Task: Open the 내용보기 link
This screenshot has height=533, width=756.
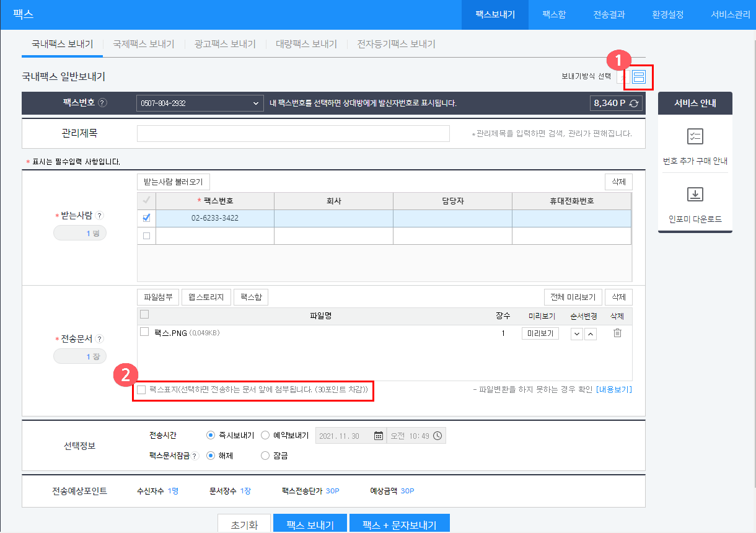Action: click(613, 390)
